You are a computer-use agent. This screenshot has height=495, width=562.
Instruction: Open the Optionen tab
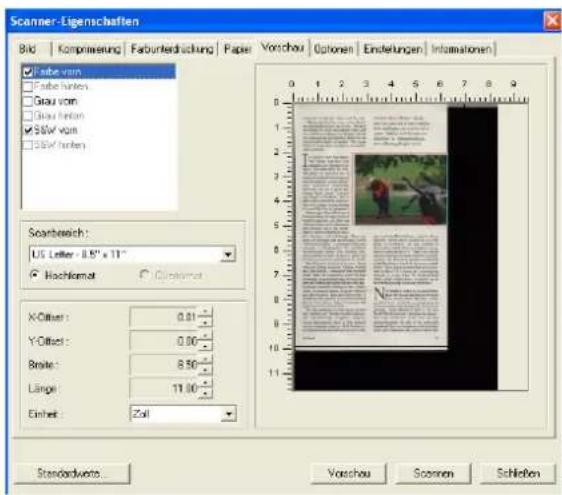[x=333, y=49]
